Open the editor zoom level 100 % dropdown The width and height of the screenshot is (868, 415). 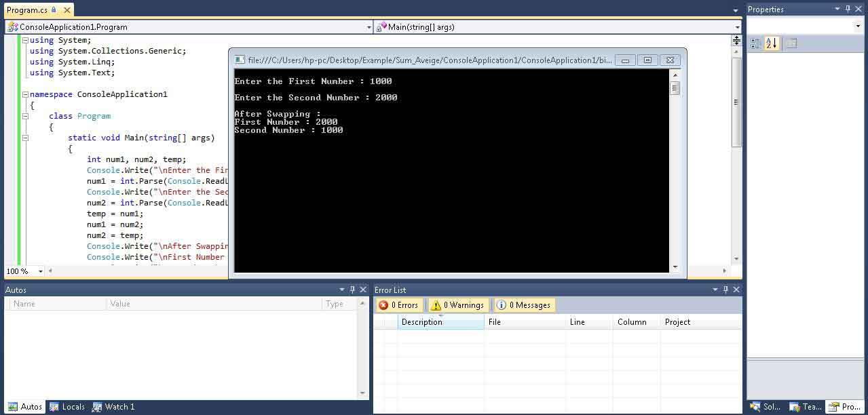point(41,271)
